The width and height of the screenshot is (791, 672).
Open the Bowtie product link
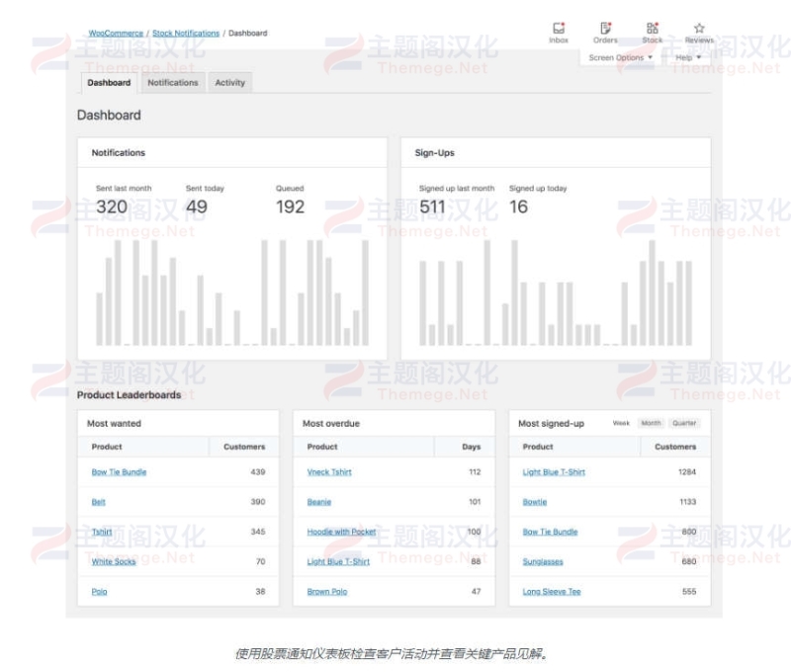[535, 502]
